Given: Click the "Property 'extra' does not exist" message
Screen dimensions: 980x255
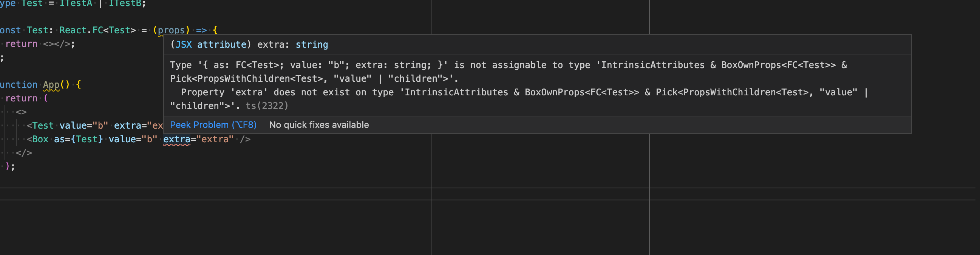Looking at the screenshot, I should coord(287,92).
